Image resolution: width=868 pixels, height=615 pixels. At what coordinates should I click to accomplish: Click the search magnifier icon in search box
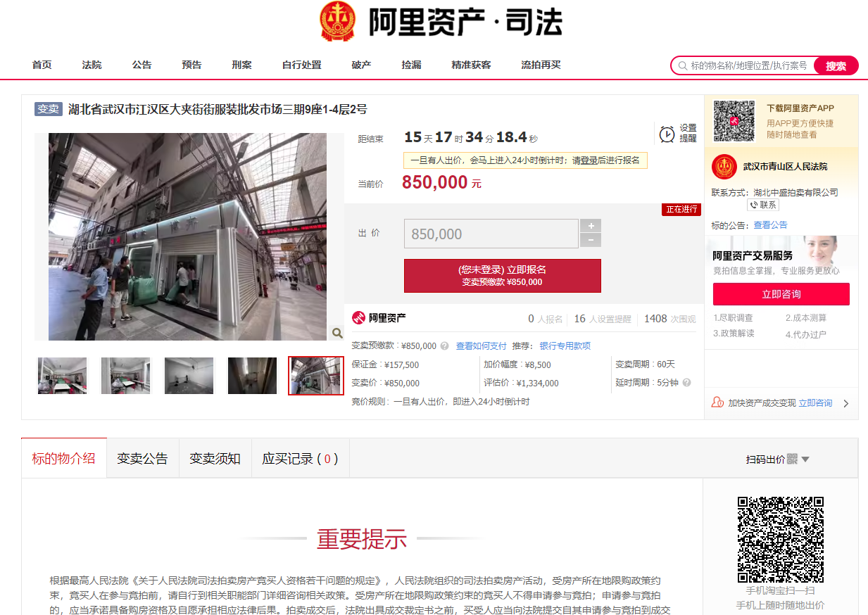682,65
